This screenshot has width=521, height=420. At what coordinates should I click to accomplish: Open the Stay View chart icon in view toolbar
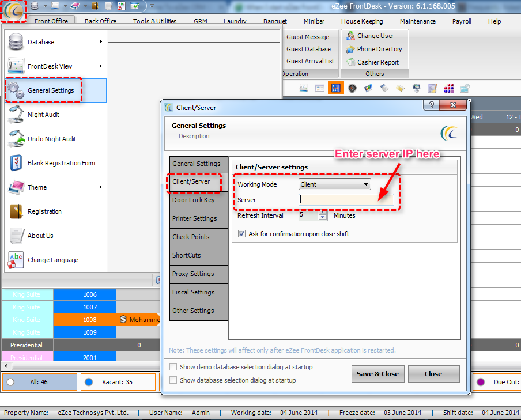(x=304, y=88)
